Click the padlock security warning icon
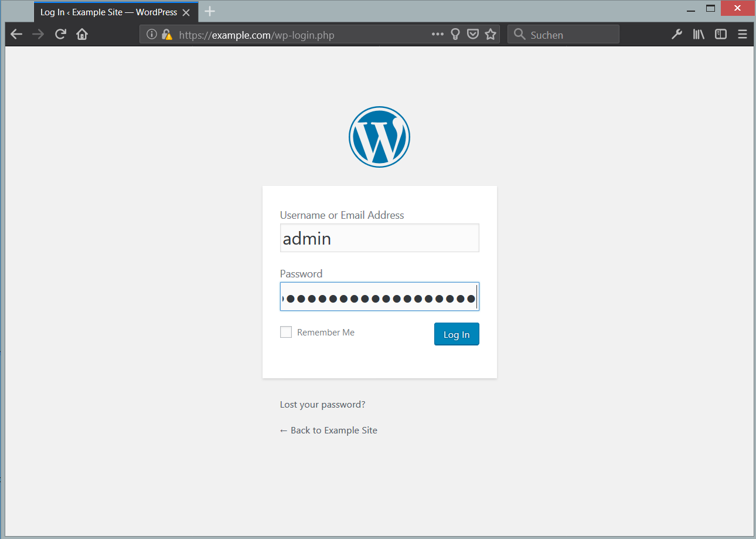Image resolution: width=756 pixels, height=539 pixels. coord(166,35)
